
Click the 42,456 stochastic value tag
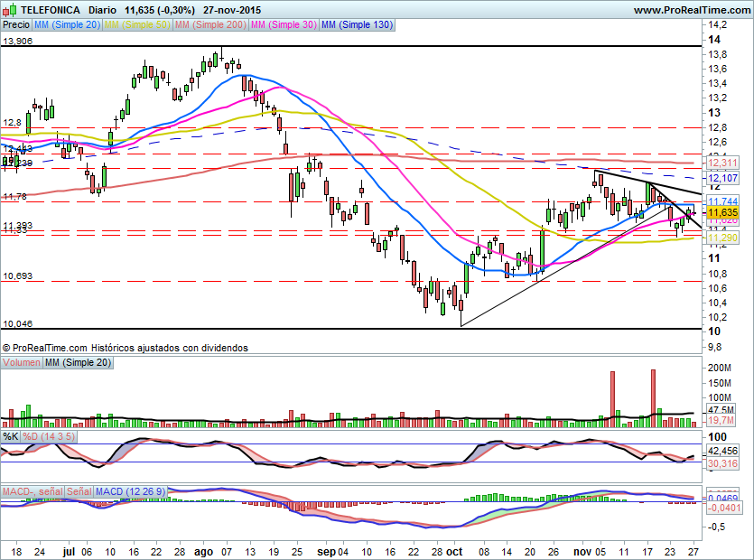(x=722, y=451)
